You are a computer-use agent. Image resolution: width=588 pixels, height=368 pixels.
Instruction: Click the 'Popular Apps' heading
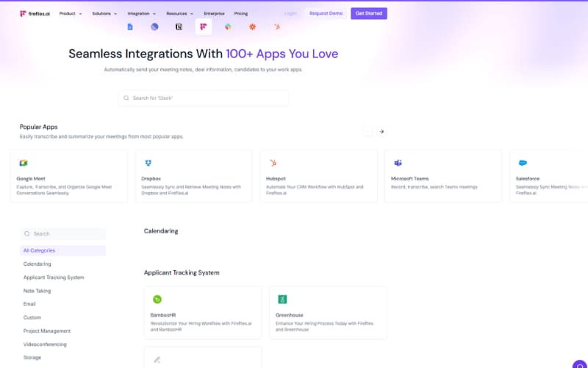[x=39, y=127]
